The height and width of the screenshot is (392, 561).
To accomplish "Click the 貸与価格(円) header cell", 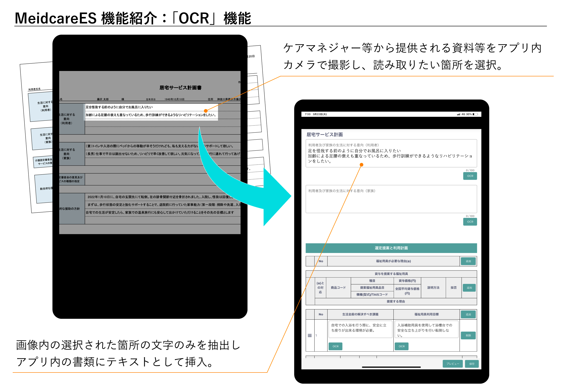I will tap(407, 281).
